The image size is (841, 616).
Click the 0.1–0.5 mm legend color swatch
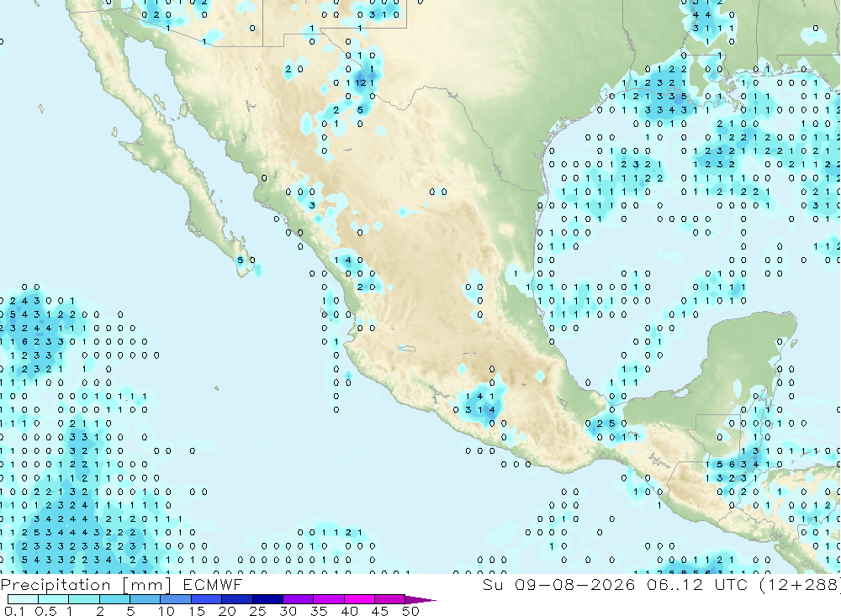(23, 599)
